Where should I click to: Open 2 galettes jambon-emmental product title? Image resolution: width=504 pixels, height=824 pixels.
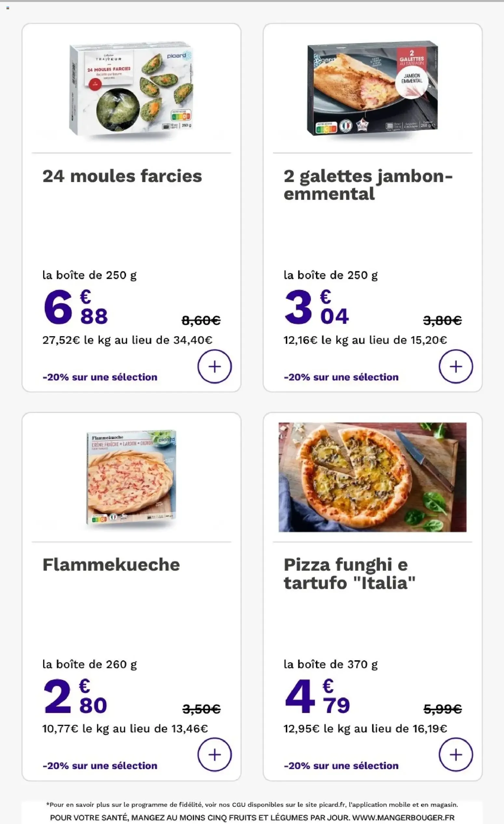pos(368,185)
